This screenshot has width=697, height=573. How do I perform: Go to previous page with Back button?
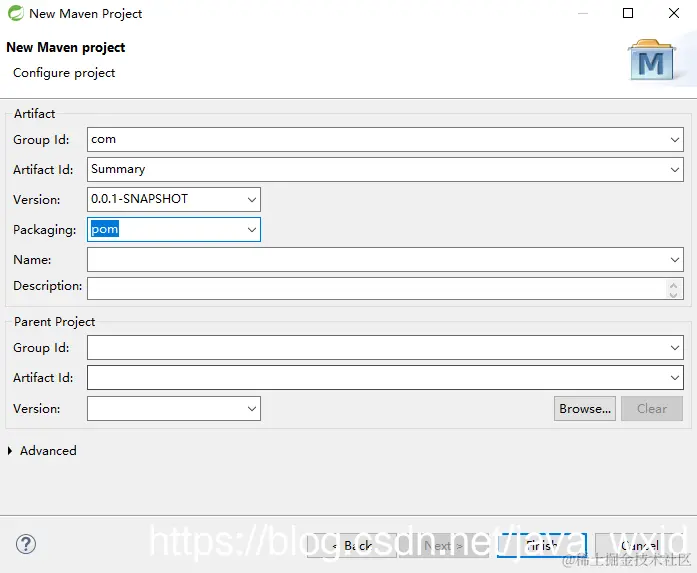point(352,545)
